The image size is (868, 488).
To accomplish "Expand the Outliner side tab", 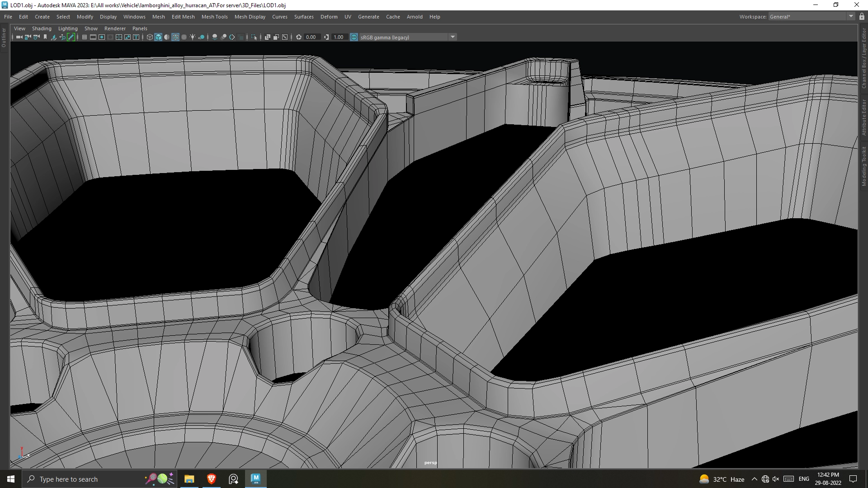I will (4, 38).
